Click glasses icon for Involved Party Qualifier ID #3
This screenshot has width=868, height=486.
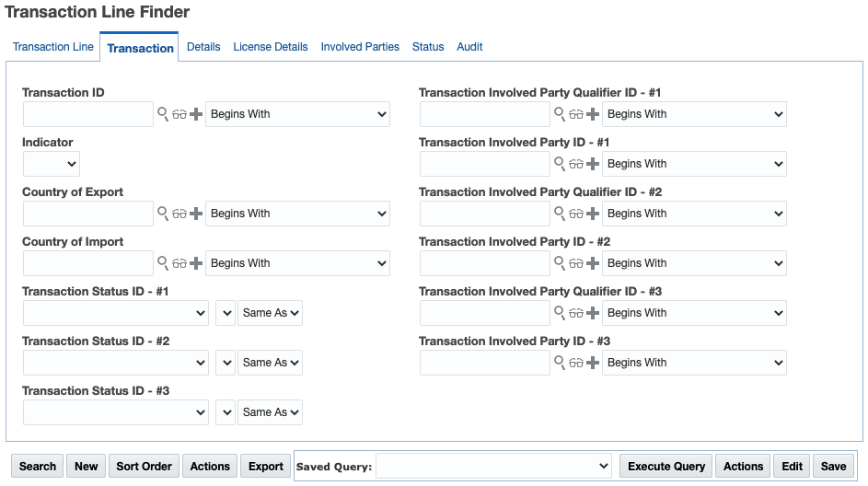click(576, 313)
